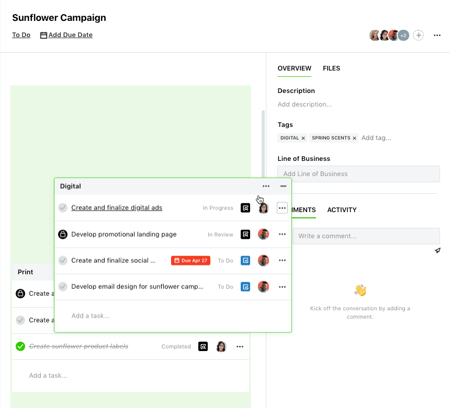Open Digital list ellipsis menu
Viewport: 450px width, 408px height.
pos(266,186)
